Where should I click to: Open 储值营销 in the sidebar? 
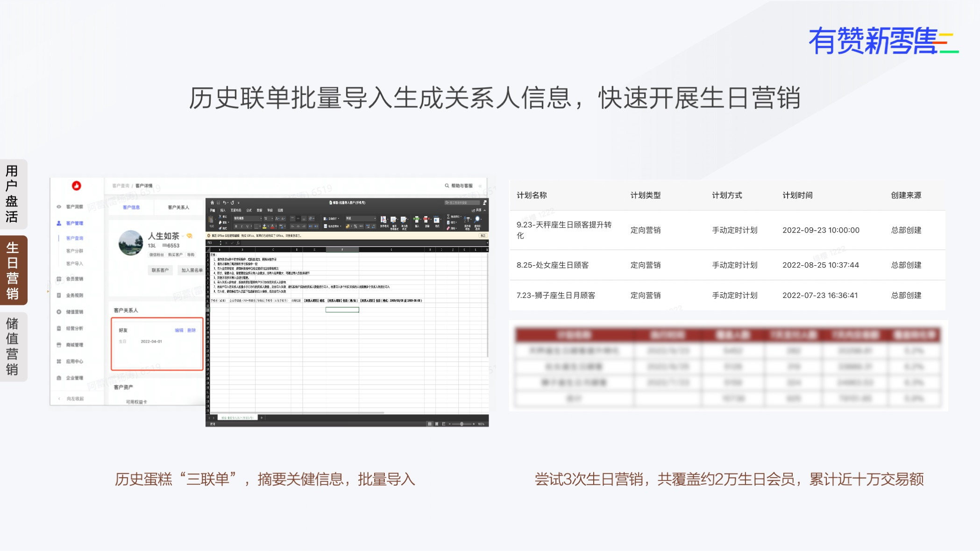70,312
